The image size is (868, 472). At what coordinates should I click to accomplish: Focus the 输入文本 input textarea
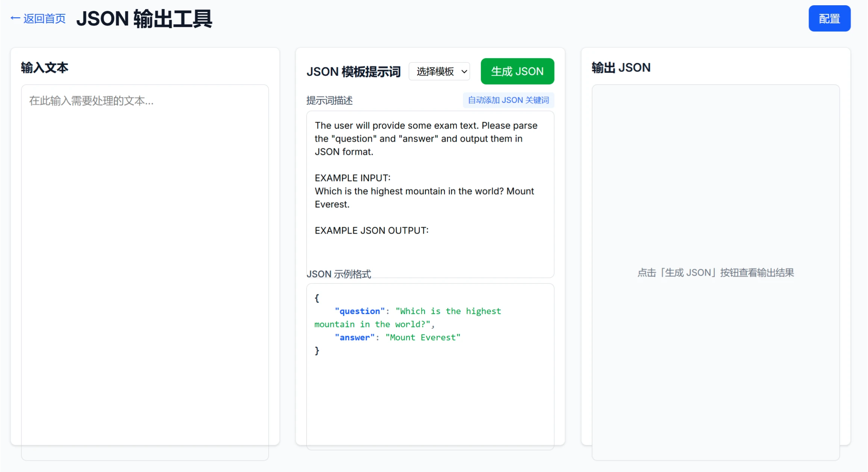coord(145,263)
